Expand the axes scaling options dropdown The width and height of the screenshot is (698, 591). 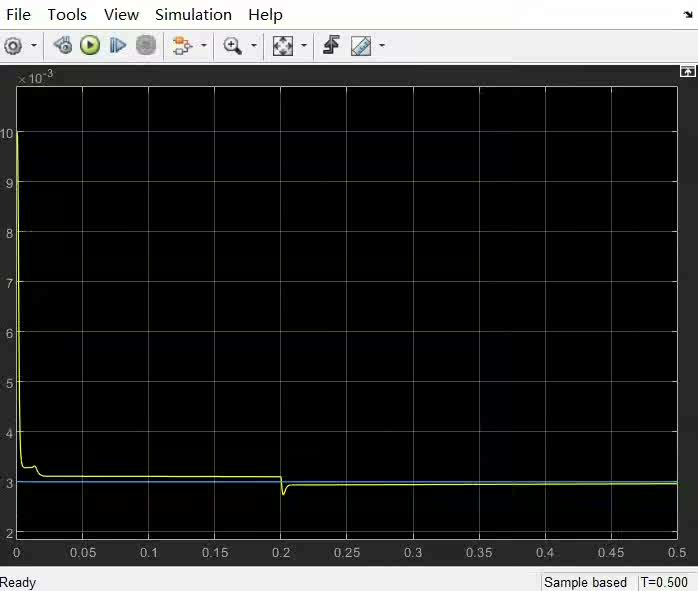point(304,45)
